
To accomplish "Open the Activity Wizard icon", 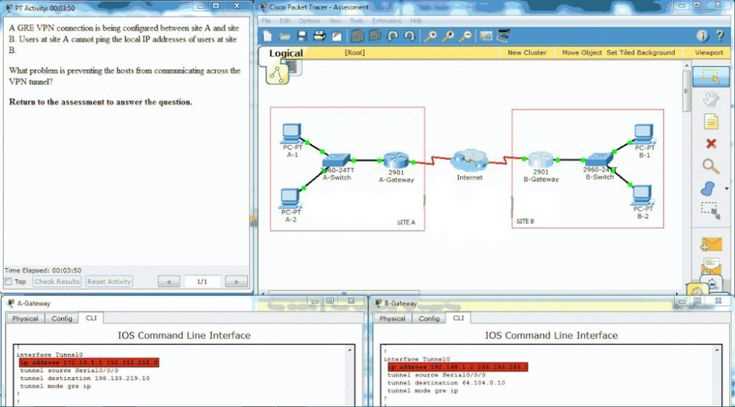I will pyautogui.click(x=337, y=36).
